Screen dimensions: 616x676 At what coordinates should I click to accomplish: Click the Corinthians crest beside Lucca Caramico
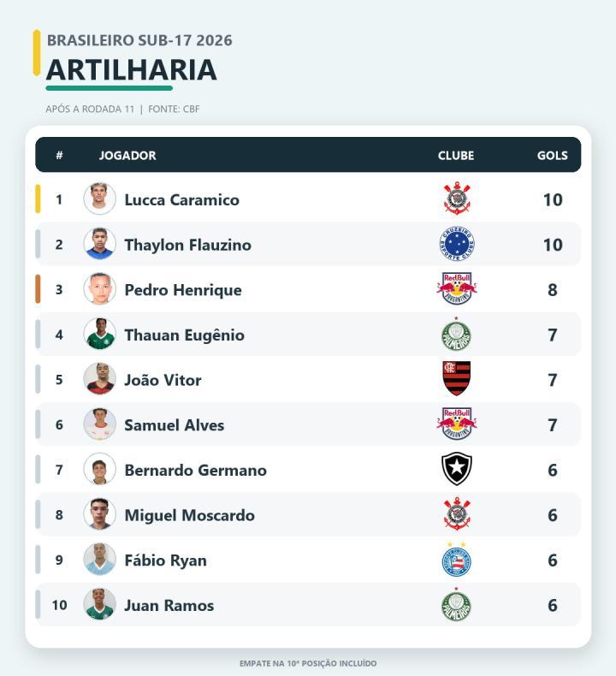pyautogui.click(x=457, y=199)
